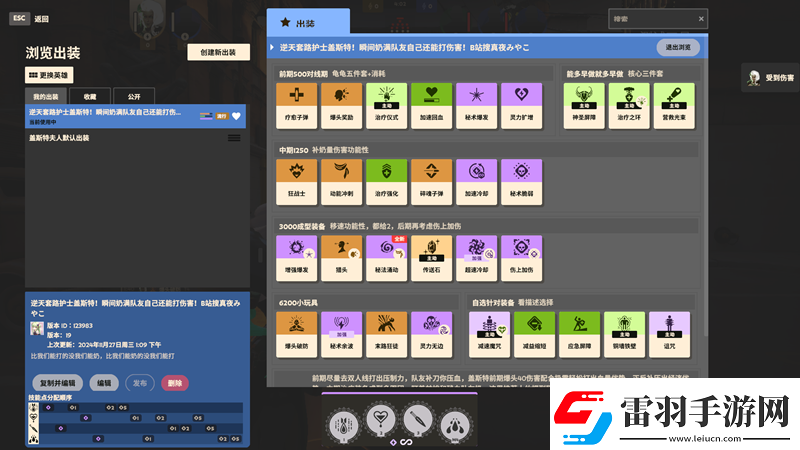Click the scrollbar of the item build panel
800x450 pixels.
coord(705,199)
